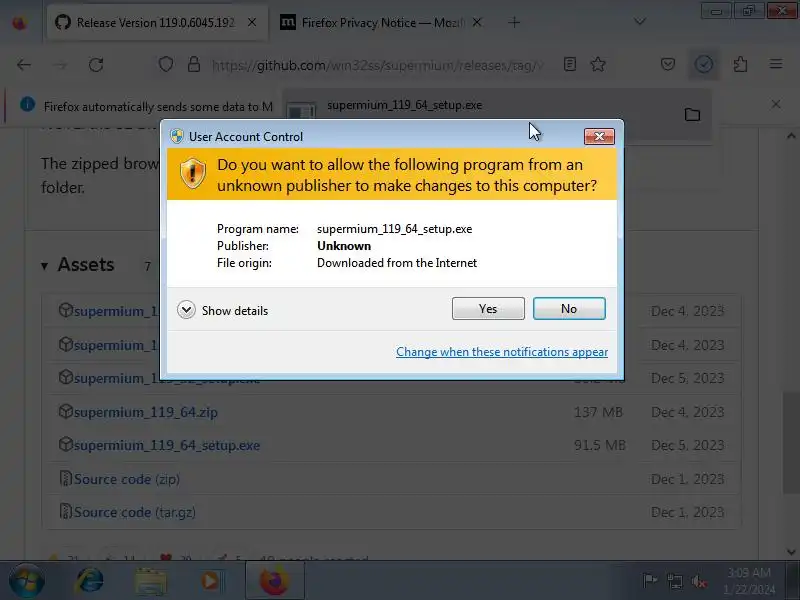Bookmark this page with star icon
Screen dimensions: 800x600
pyautogui.click(x=597, y=64)
